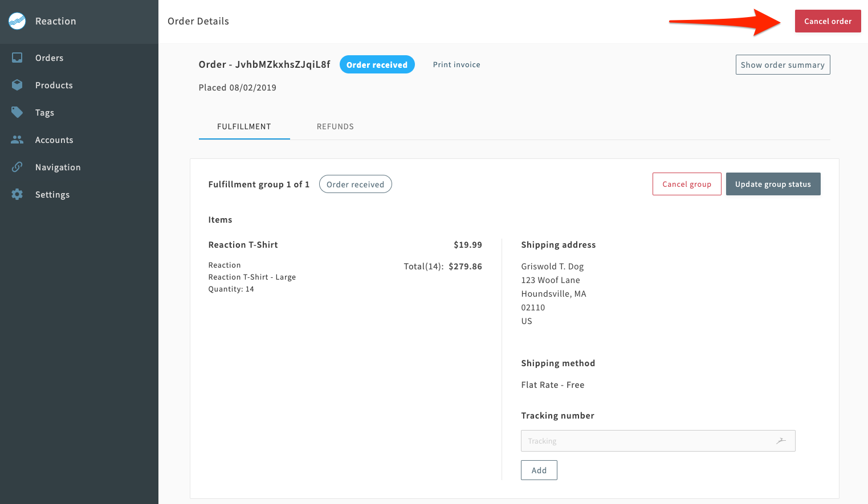Expand the order summary
868x504 pixels.
[783, 65]
